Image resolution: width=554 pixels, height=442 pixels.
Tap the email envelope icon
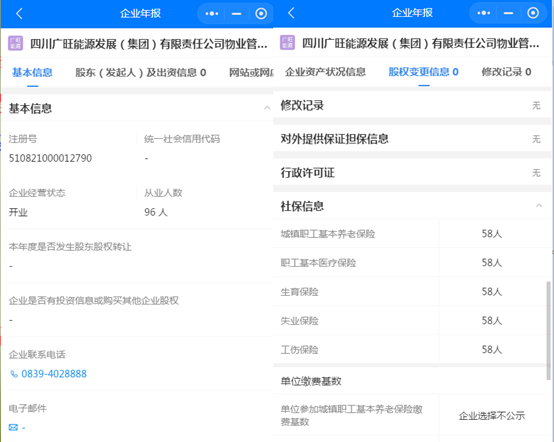click(13, 428)
